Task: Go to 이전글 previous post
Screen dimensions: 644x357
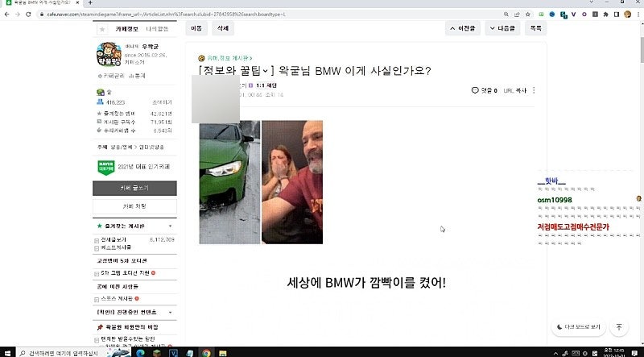Action: (462, 28)
